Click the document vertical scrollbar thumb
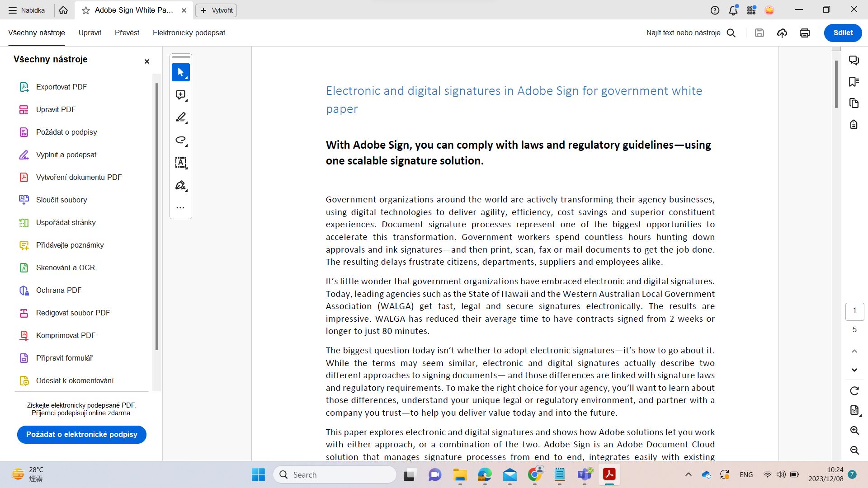Image resolution: width=868 pixels, height=488 pixels. point(836,84)
